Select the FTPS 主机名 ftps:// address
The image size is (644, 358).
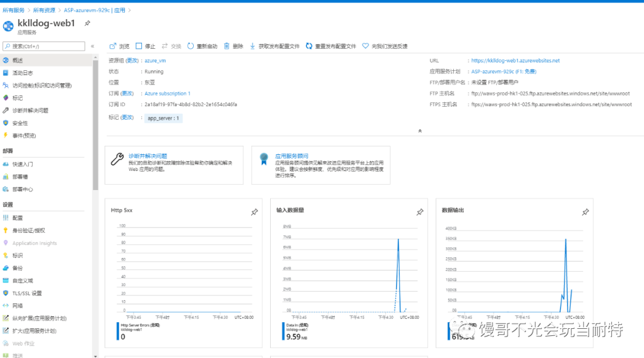click(x=552, y=105)
